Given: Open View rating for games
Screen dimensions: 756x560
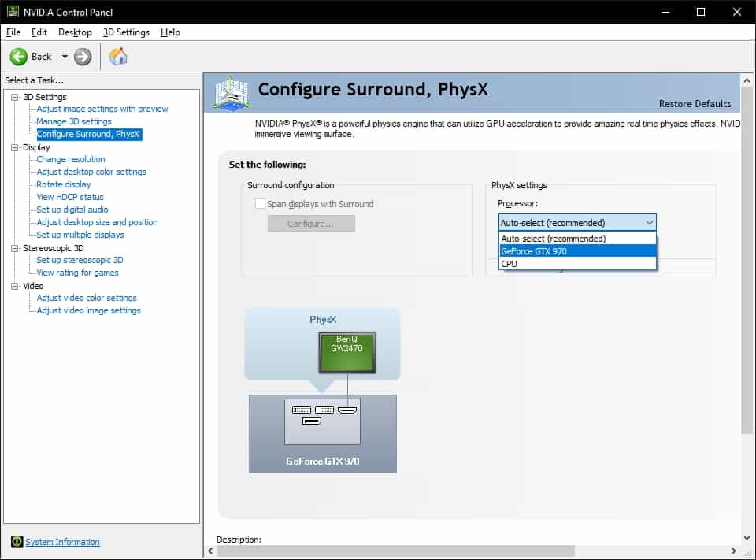Looking at the screenshot, I should point(77,273).
